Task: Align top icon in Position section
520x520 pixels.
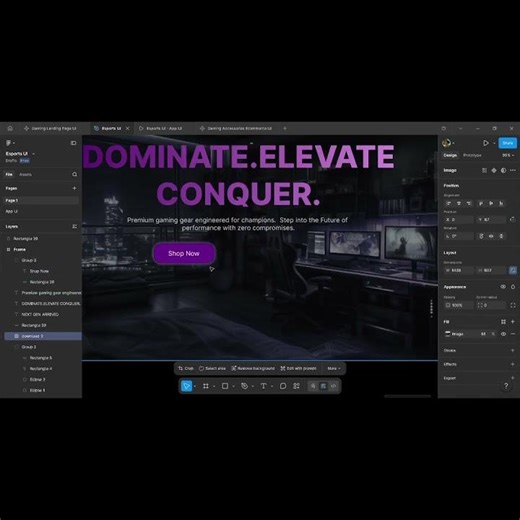Action: (481, 203)
